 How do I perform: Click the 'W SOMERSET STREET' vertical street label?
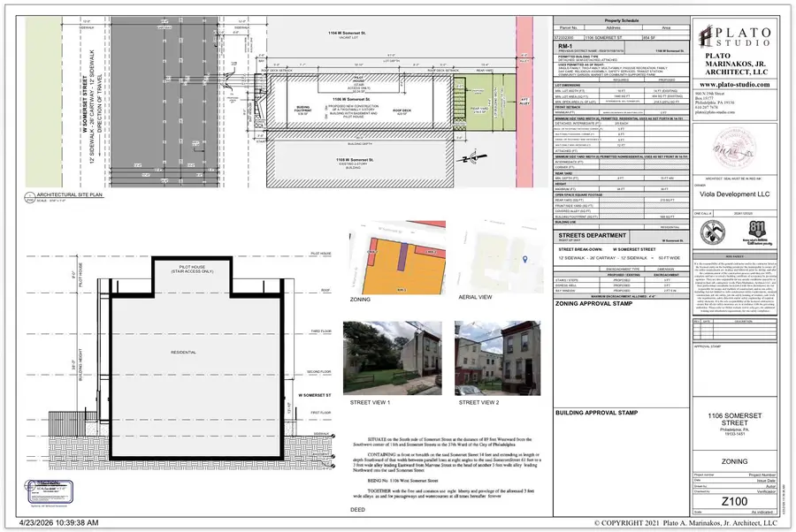[85, 104]
